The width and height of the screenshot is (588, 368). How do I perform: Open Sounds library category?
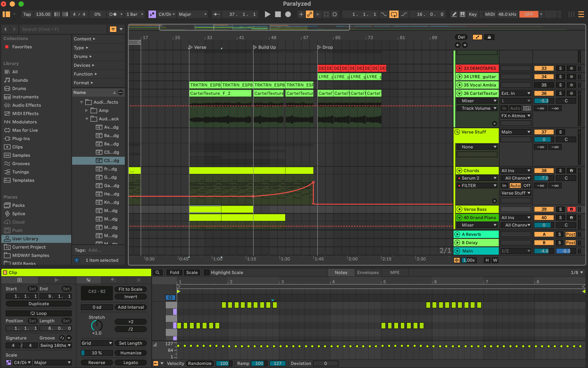coord(20,80)
